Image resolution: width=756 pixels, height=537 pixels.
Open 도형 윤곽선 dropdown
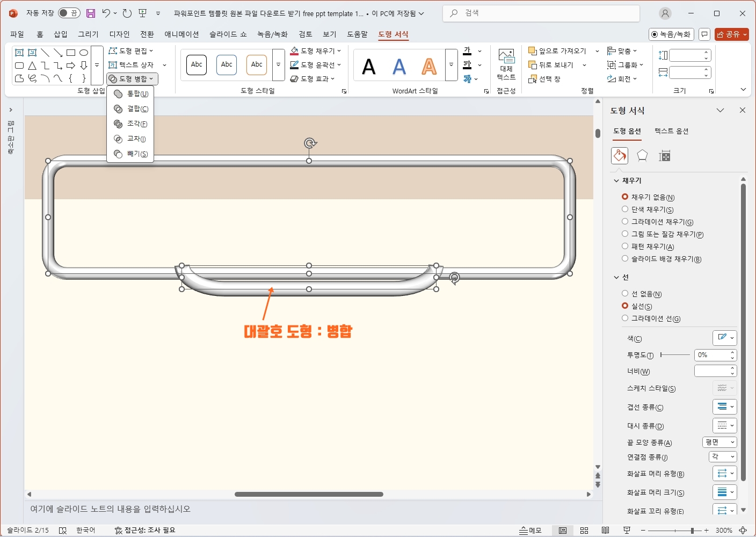(316, 65)
